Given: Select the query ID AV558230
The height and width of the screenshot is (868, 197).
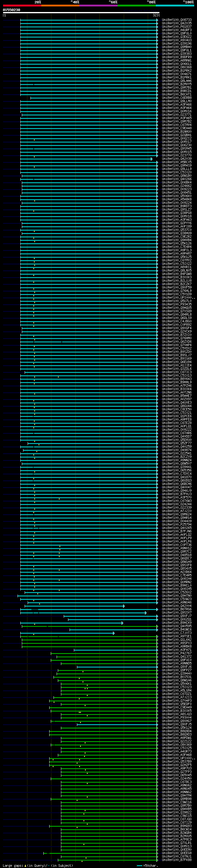Looking at the screenshot, I should tap(11, 10).
